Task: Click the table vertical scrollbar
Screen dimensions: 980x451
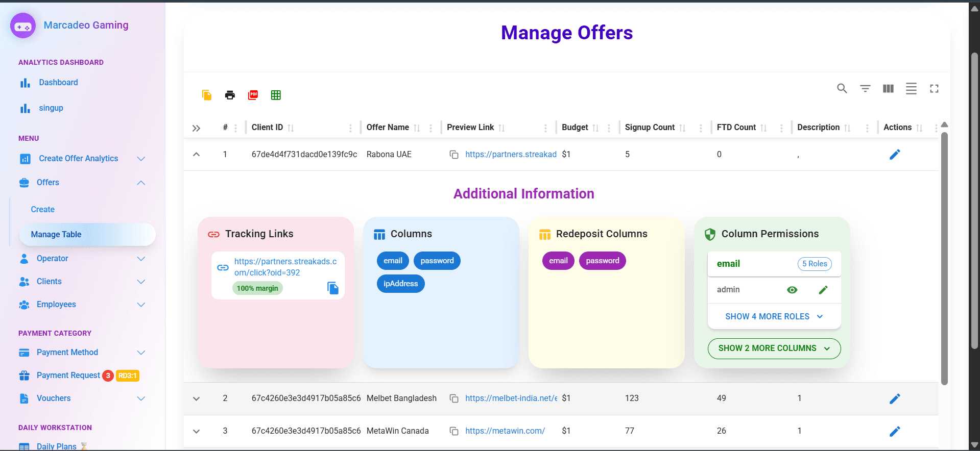Action: 944,258
